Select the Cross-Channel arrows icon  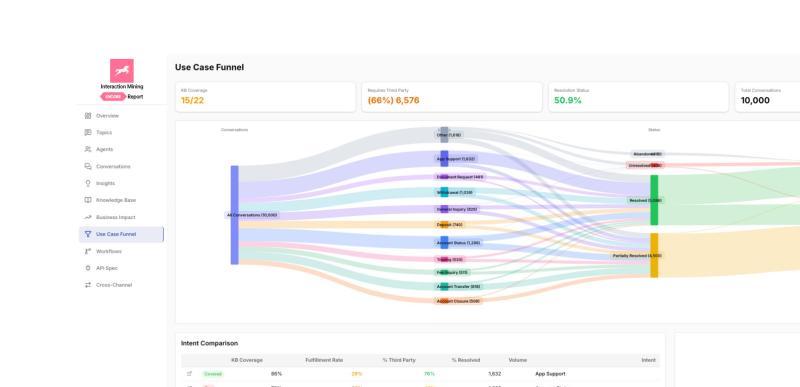pos(88,285)
